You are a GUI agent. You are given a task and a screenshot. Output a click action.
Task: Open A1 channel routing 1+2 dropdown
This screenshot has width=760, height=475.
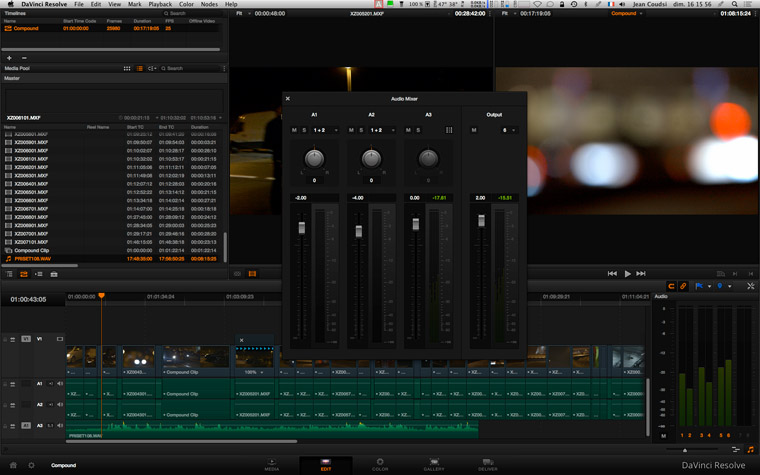[x=325, y=130]
